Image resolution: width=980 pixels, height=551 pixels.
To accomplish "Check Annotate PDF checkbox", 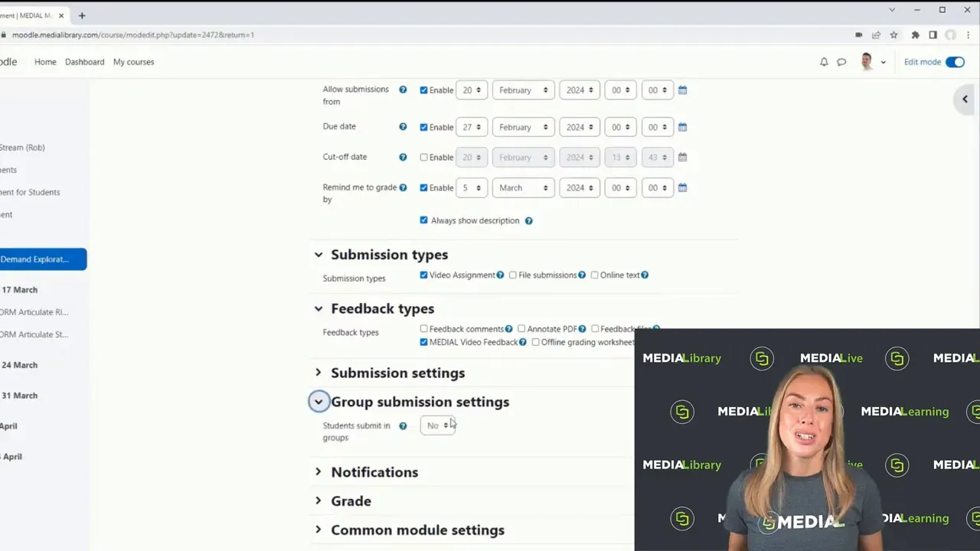I will point(521,329).
